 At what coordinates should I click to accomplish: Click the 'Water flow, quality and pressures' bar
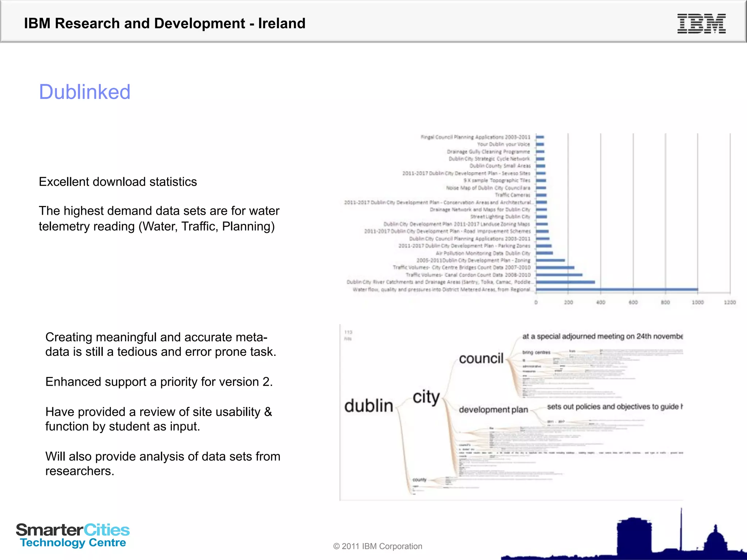(617, 289)
